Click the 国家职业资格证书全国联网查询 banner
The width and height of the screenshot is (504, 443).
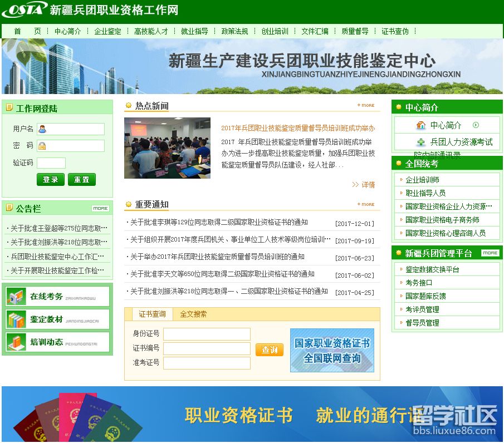click(x=332, y=350)
